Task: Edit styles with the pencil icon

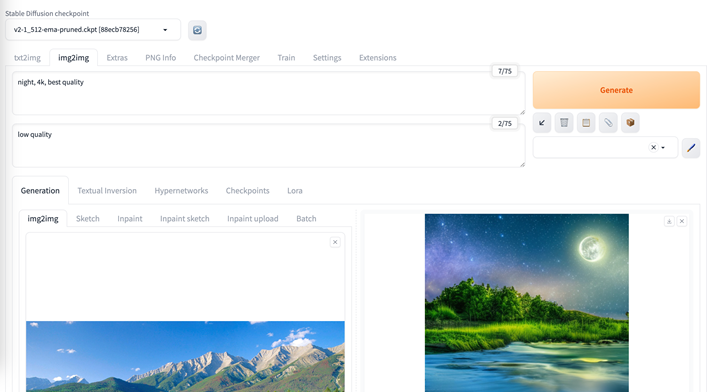Action: pyautogui.click(x=691, y=148)
